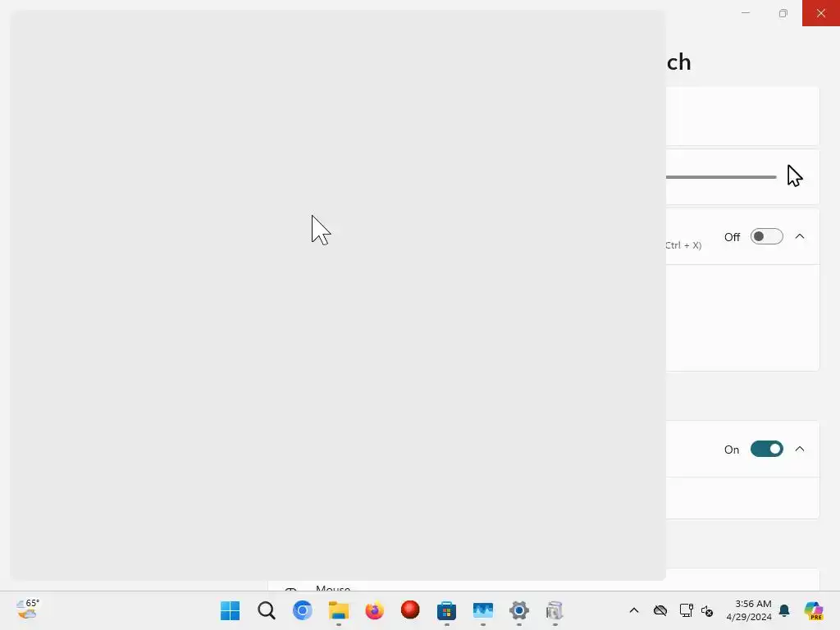Launch the Chromium browser from taskbar

point(302,610)
